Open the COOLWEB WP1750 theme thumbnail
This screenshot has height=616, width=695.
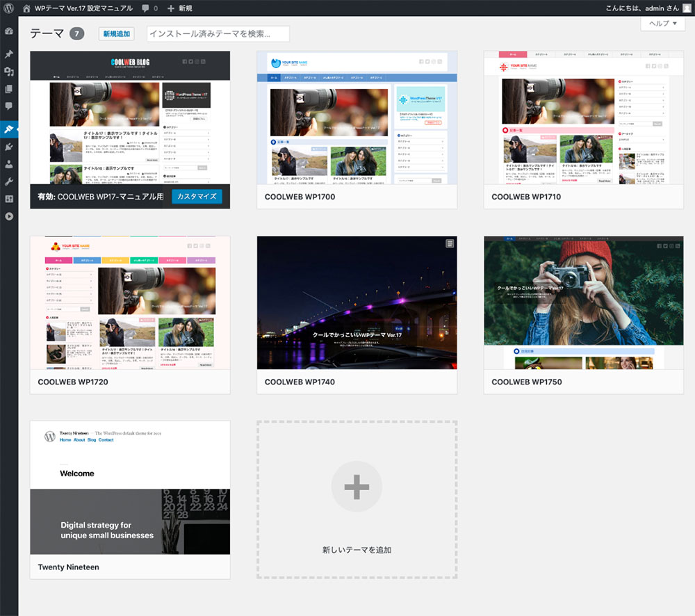[x=584, y=302]
